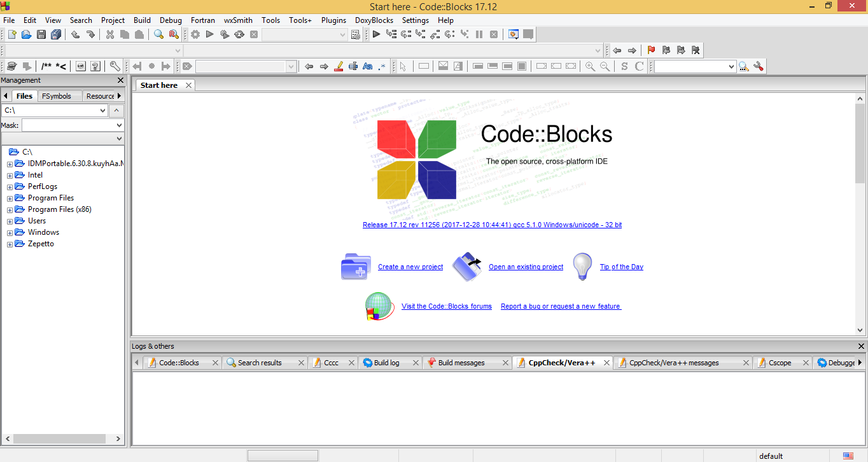Open the Tip of the Day link
Viewport: 868px width, 462px height.
[622, 267]
